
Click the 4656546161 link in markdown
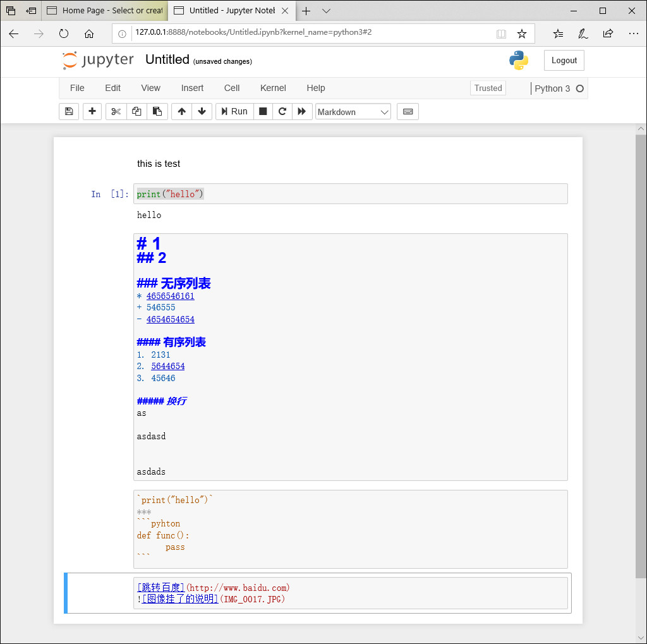click(x=170, y=296)
